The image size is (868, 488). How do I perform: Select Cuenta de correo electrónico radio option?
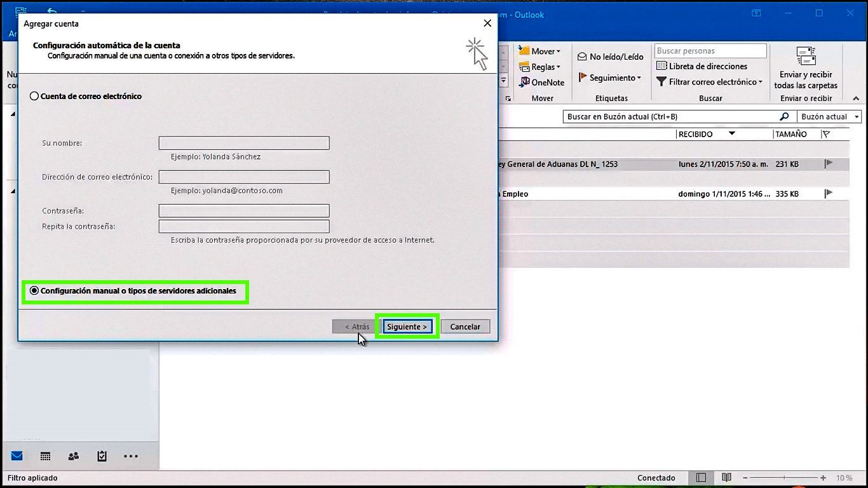click(35, 97)
